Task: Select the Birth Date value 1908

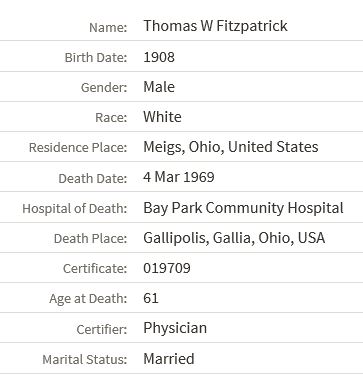Action: point(159,57)
